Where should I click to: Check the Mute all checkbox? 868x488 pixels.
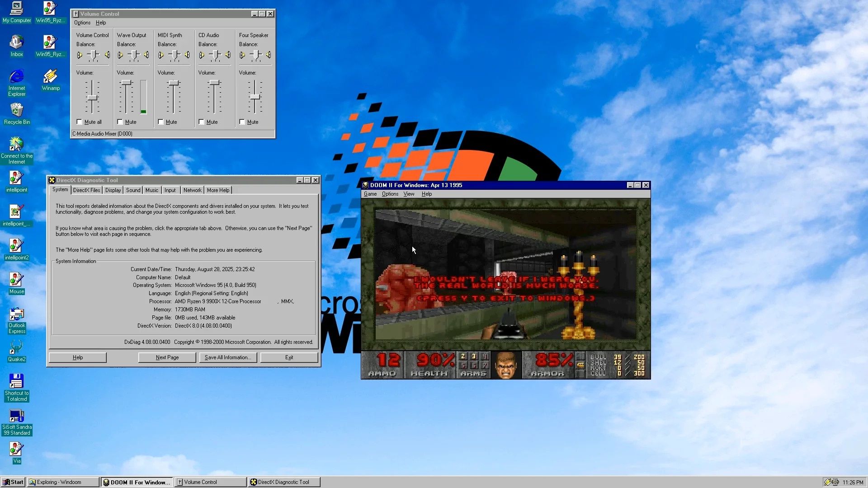(80, 122)
